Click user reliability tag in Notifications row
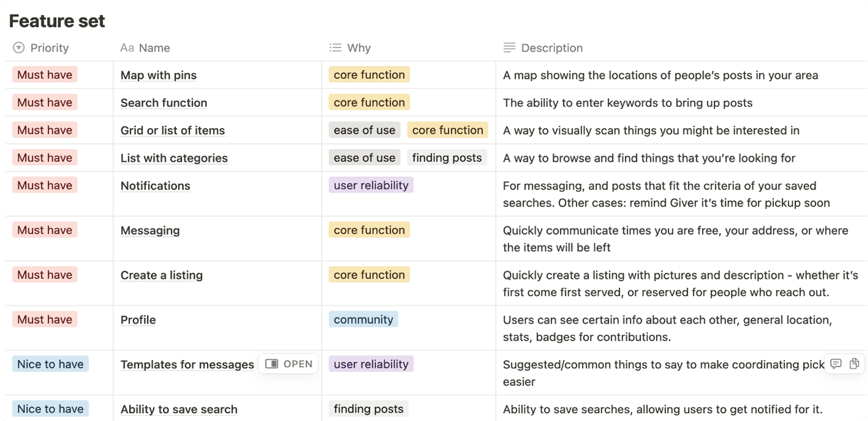The height and width of the screenshot is (421, 868). click(x=371, y=185)
